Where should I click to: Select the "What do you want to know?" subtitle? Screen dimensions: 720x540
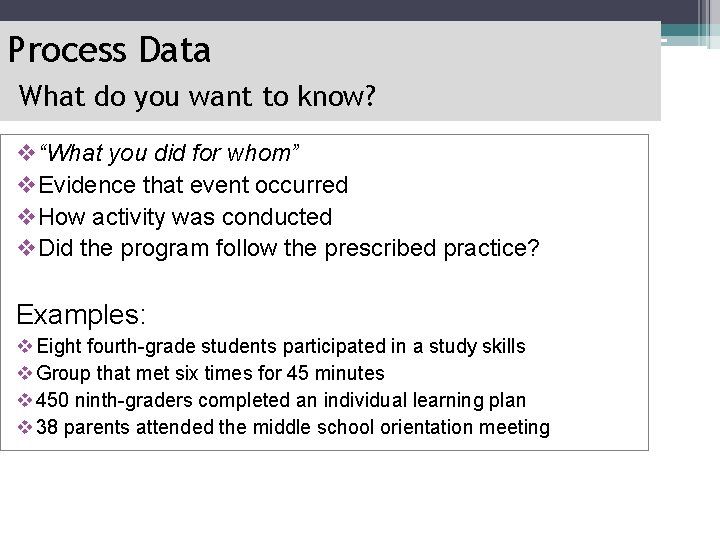pos(197,96)
